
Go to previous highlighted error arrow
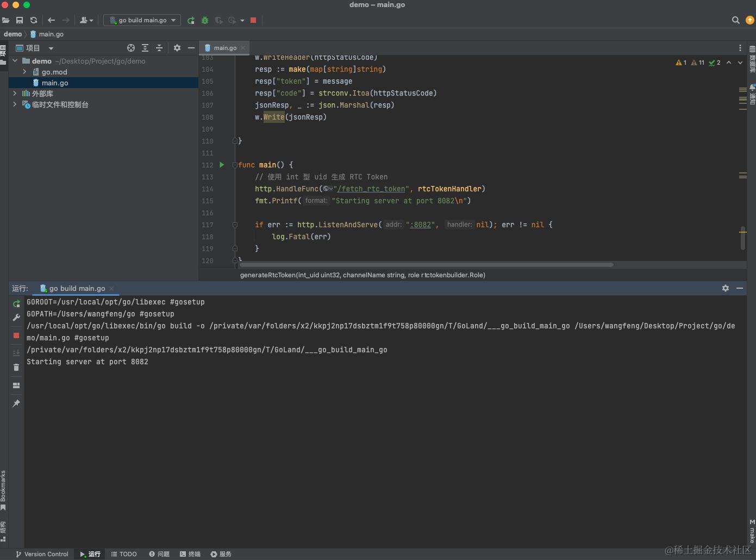pyautogui.click(x=729, y=63)
